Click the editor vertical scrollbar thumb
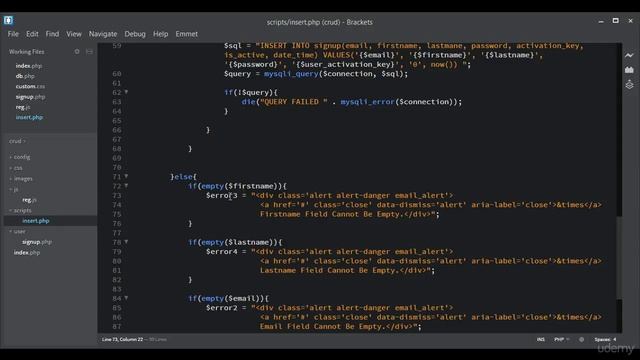Screen dimensions: 640x360 tap(620, 258)
